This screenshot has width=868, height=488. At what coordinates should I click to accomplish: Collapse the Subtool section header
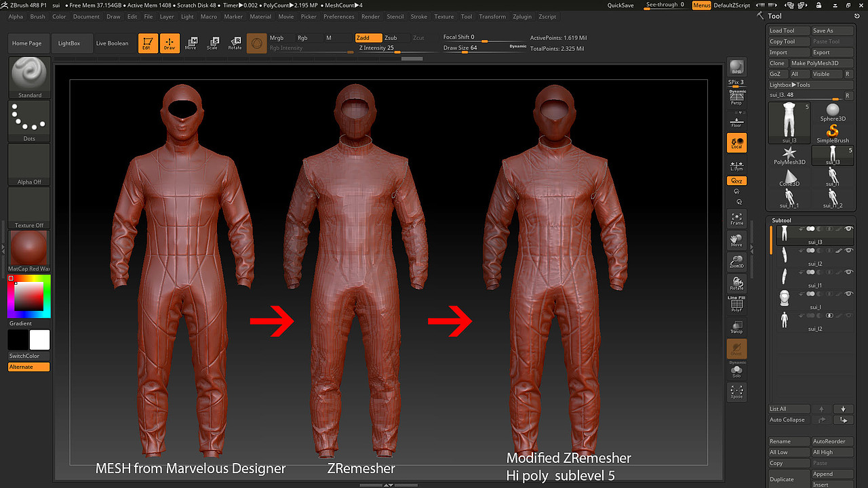tap(782, 220)
